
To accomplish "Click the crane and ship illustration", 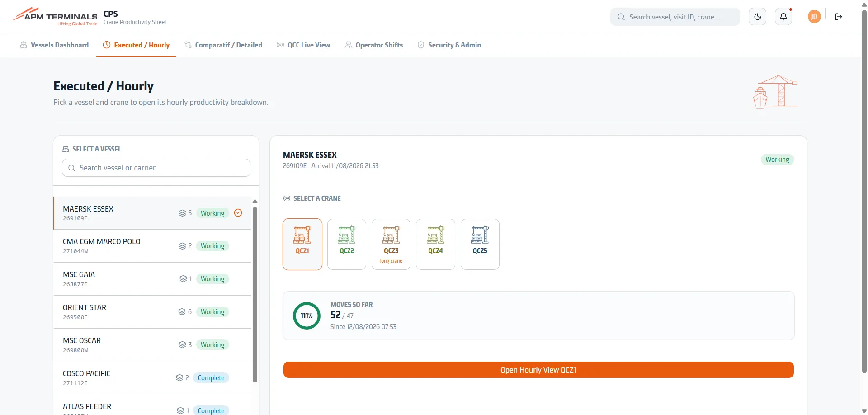I will coord(774,92).
